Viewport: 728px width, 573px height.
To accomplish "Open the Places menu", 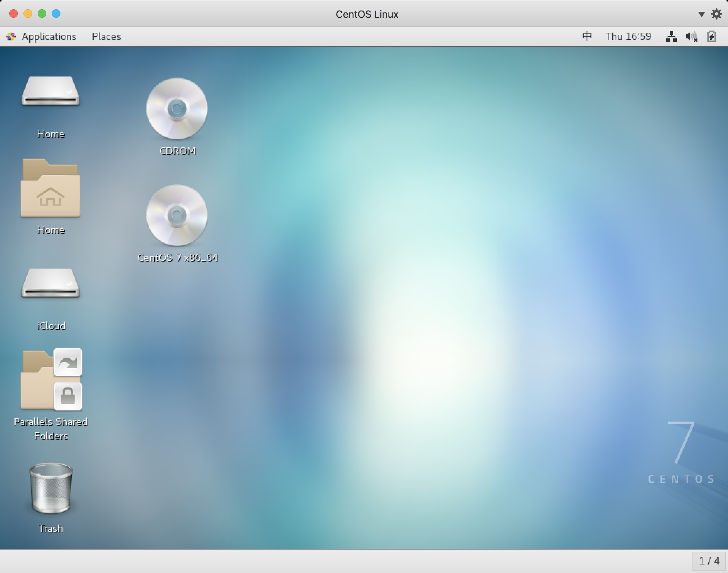I will pos(106,36).
